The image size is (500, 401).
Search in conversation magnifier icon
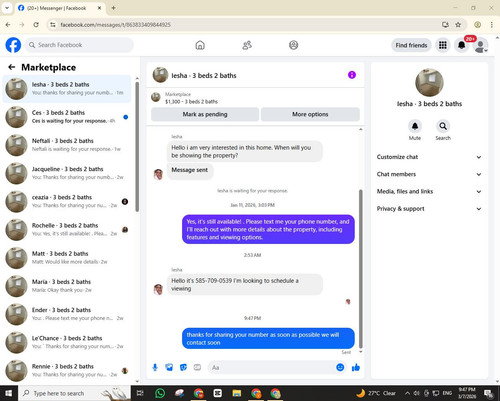(443, 126)
